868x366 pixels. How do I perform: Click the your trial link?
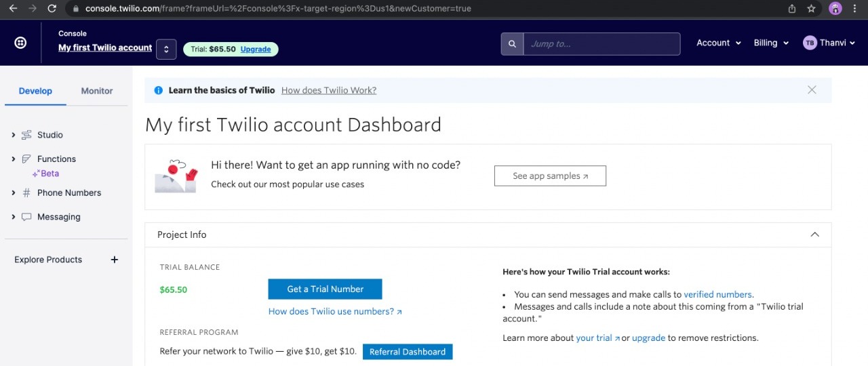(x=597, y=338)
